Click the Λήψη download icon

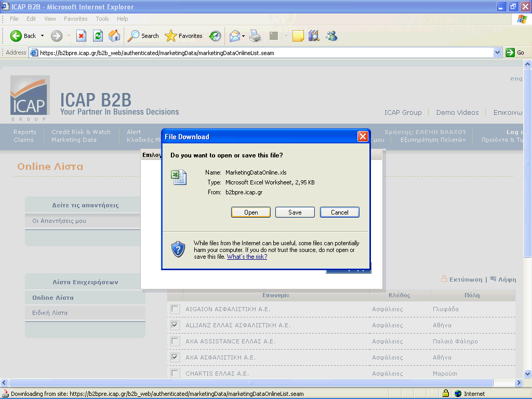pos(493,279)
